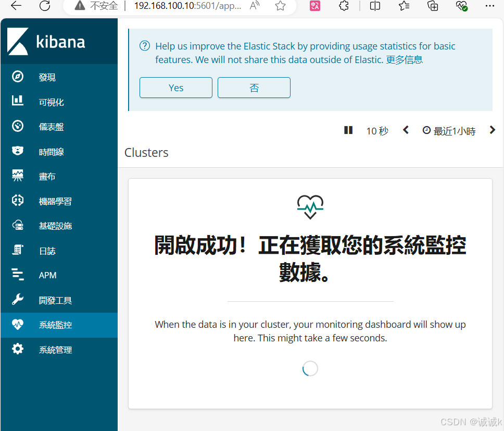This screenshot has width=504, height=431.
Task: Click the help question mark icon in banner
Action: [145, 46]
